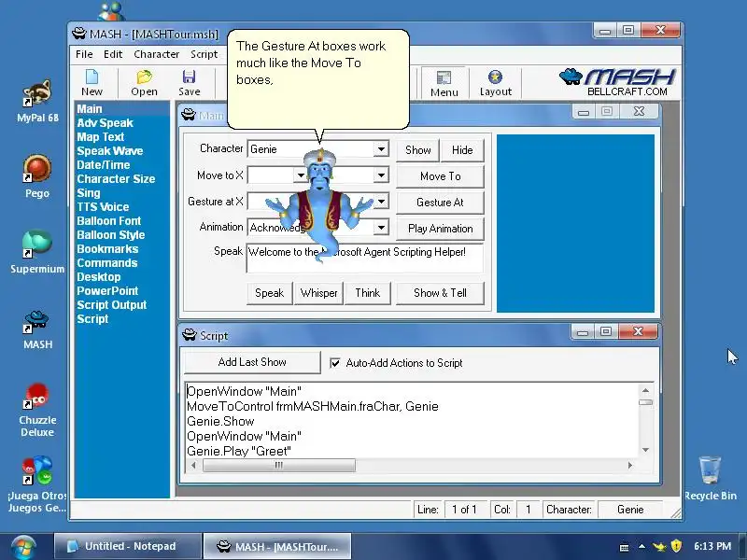The height and width of the screenshot is (560, 747).
Task: Click the 6:13 PM taskbar clock
Action: point(712,546)
